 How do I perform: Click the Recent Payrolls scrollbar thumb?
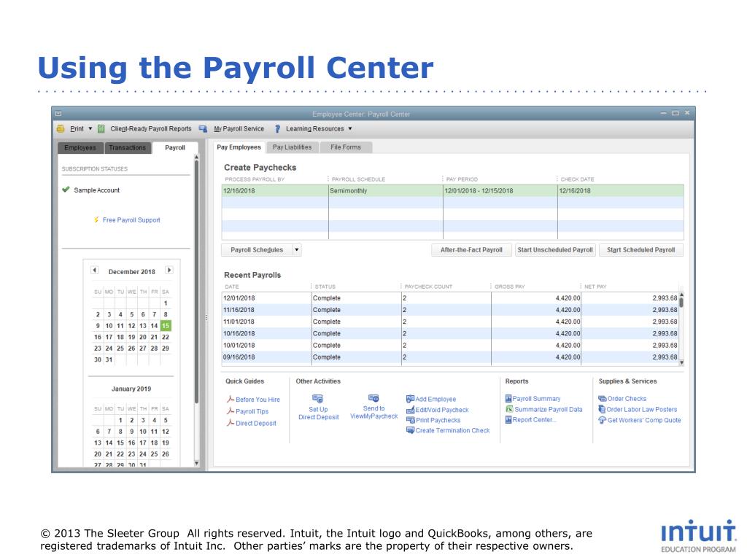[681, 302]
